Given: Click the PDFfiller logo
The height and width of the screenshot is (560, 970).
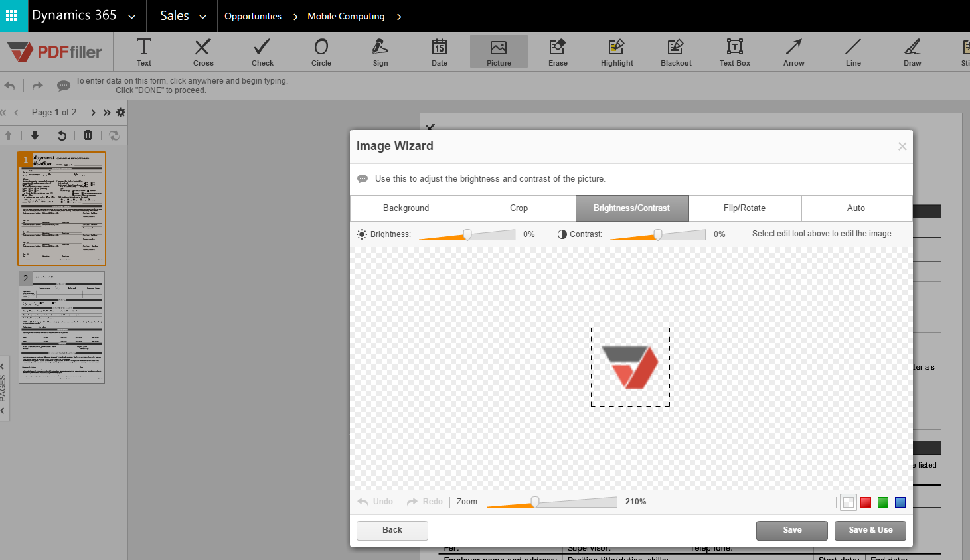Looking at the screenshot, I should tap(55, 51).
